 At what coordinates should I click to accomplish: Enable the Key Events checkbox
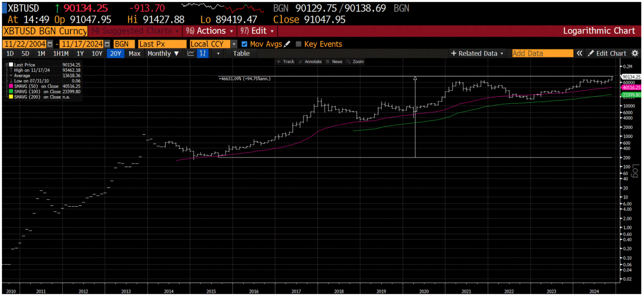[299, 44]
